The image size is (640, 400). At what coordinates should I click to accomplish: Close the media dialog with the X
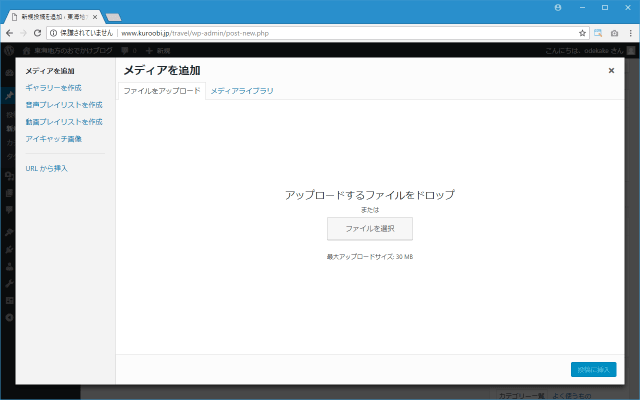pyautogui.click(x=611, y=71)
